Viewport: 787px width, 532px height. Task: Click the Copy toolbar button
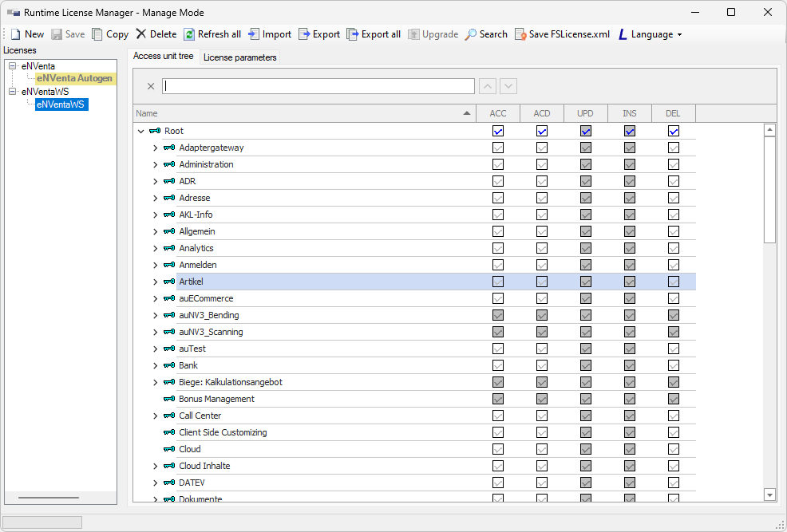[x=110, y=34]
